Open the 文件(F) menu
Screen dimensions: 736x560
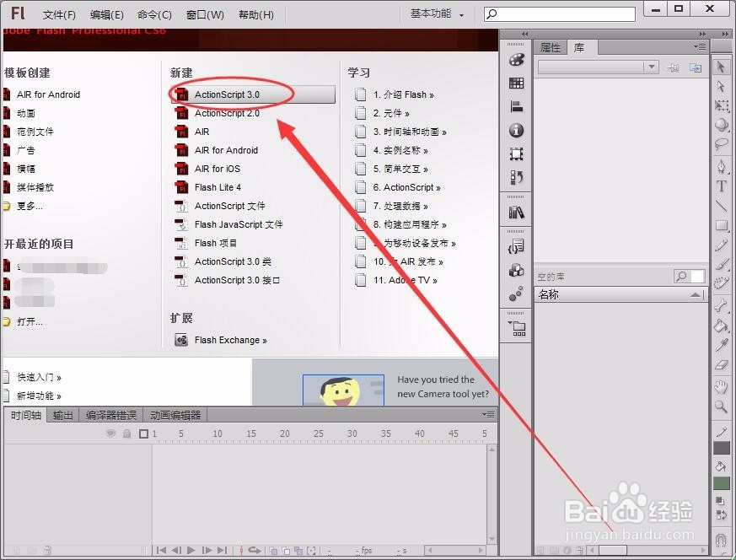pyautogui.click(x=59, y=15)
